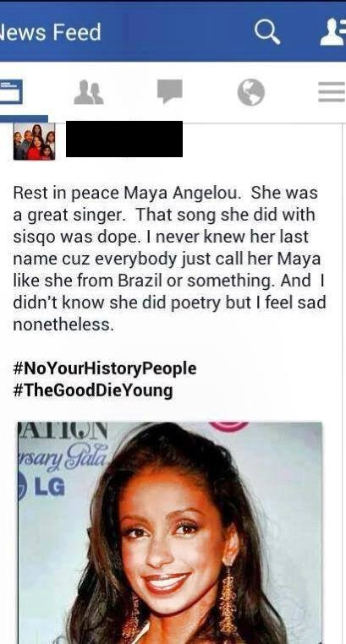
Task: Tap the #NoYourHistoryPeople hashtag
Action: coord(105,368)
